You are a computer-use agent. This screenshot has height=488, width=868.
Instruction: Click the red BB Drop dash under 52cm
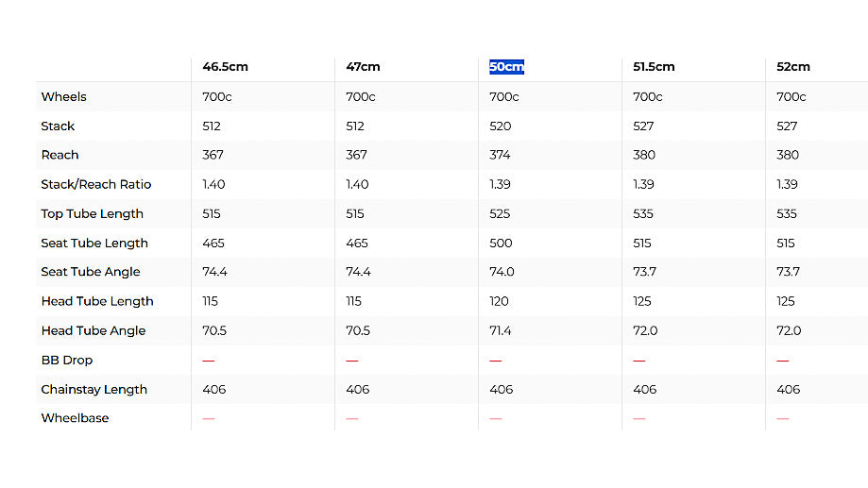782,360
